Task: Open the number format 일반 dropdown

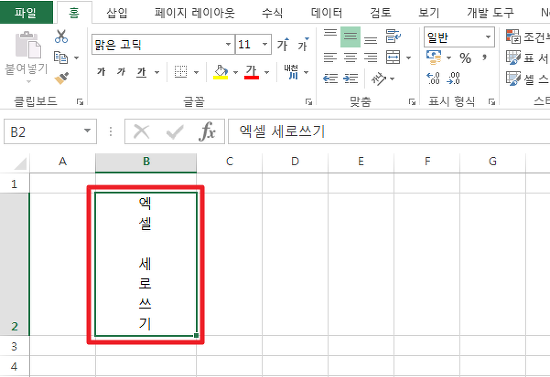Action: pos(488,37)
